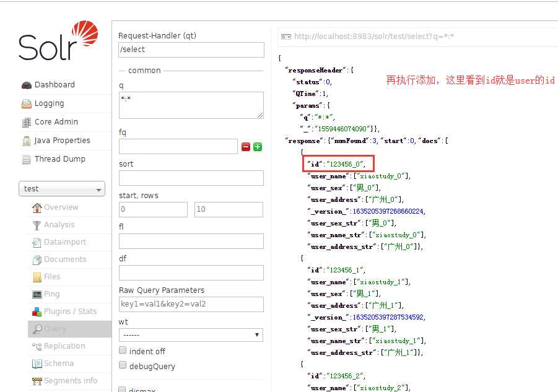
Task: Click the Overview house icon
Action: point(37,207)
